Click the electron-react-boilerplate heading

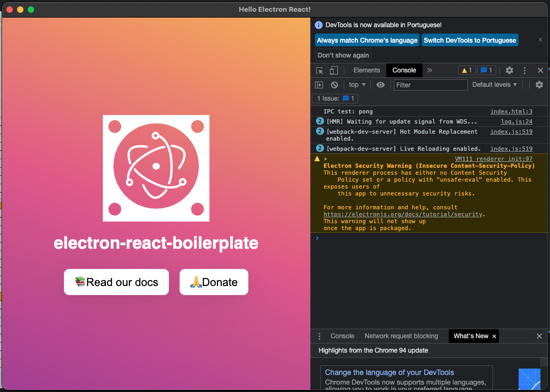coord(156,243)
